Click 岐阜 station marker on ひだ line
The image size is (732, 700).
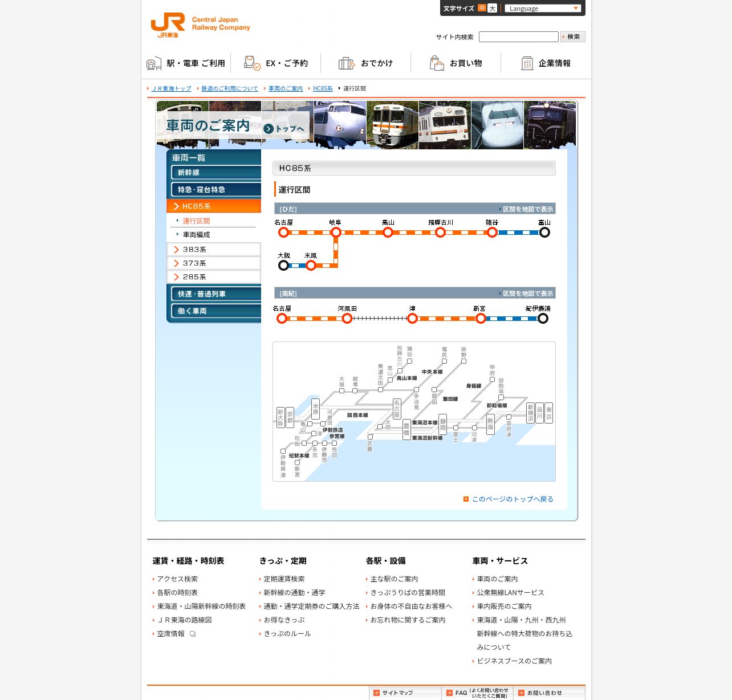(x=336, y=232)
